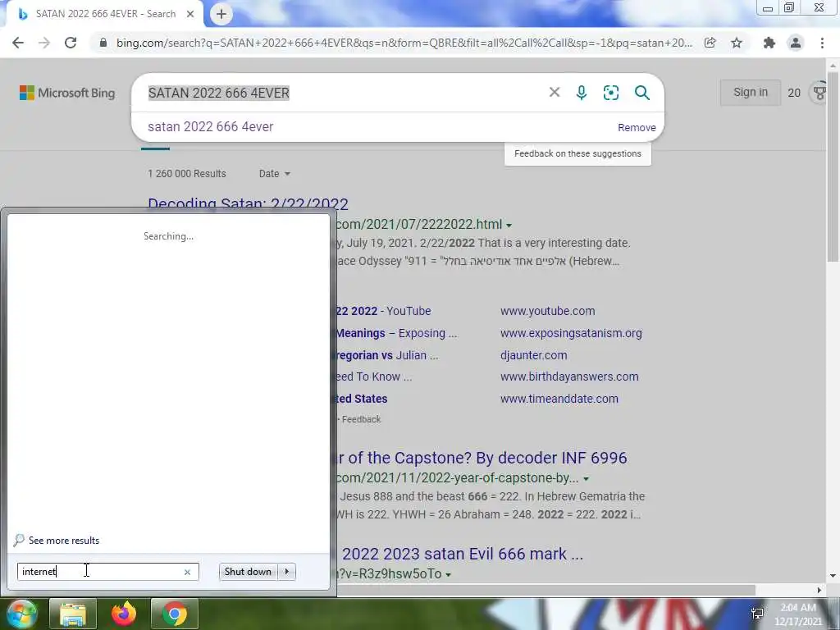The image size is (840, 630).
Task: Click the vertical page scrollbar thumb
Action: click(833, 166)
